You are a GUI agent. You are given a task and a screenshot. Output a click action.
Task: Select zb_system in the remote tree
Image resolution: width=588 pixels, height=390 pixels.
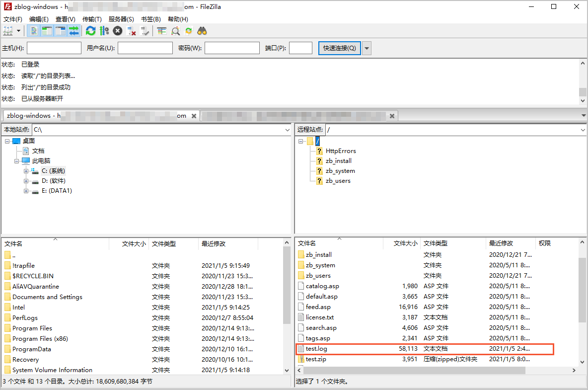pos(340,171)
